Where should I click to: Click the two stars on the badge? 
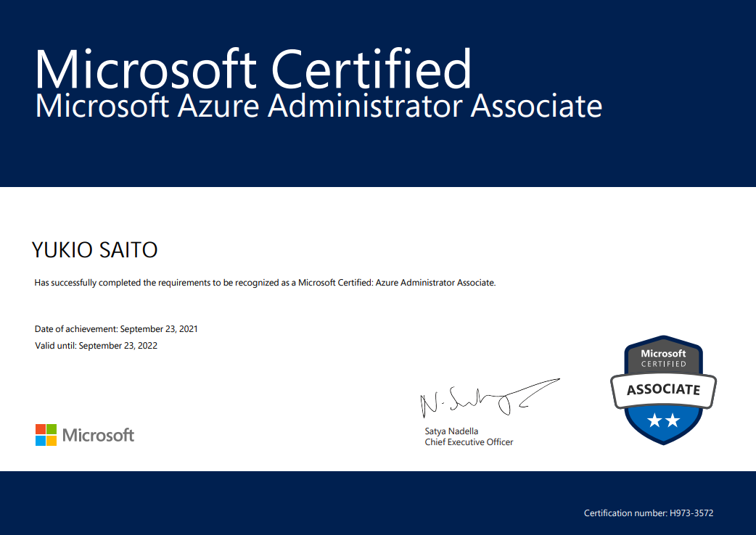point(663,420)
